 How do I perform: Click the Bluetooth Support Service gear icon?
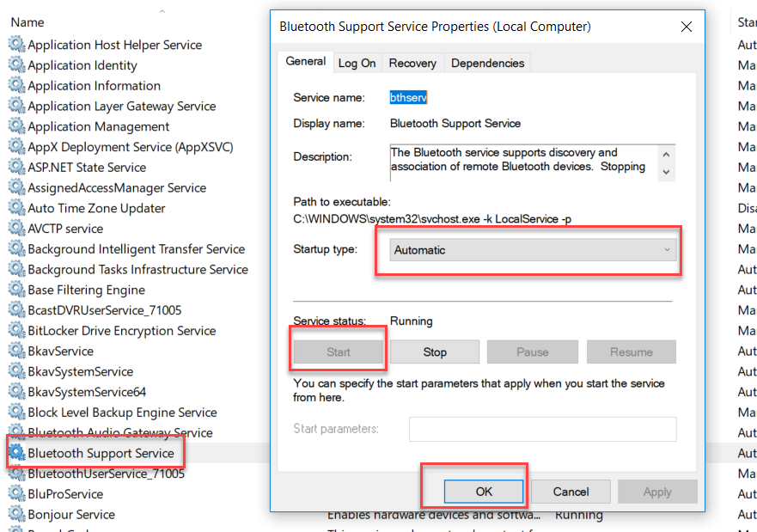coord(16,453)
